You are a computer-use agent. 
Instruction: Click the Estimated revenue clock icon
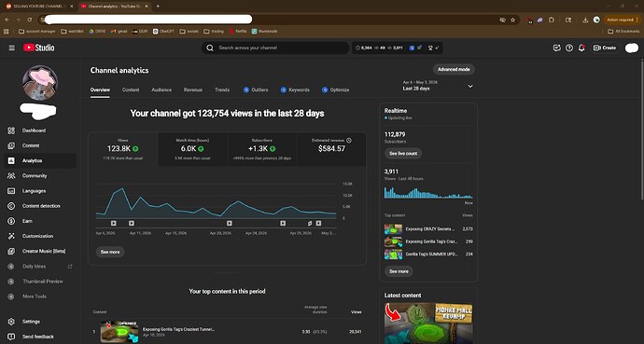click(x=349, y=140)
